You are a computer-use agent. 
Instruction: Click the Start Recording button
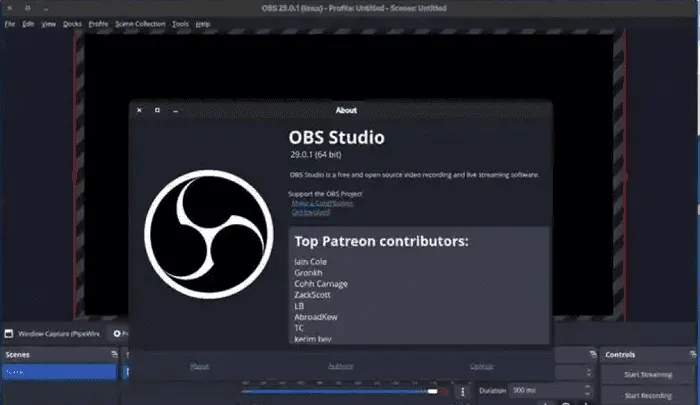point(648,396)
